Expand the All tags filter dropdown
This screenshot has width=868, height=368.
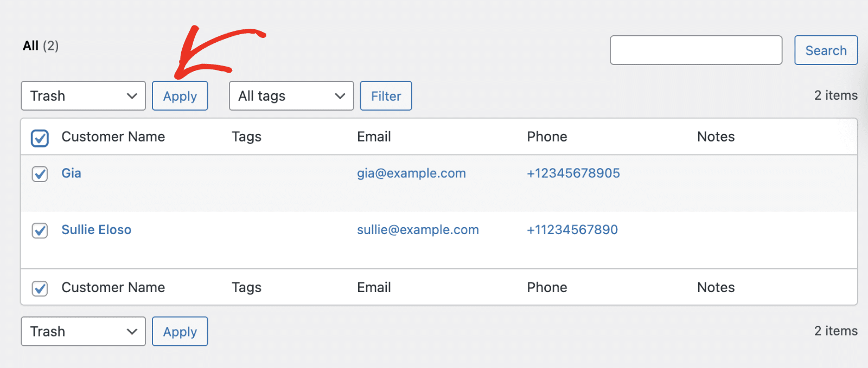point(291,96)
